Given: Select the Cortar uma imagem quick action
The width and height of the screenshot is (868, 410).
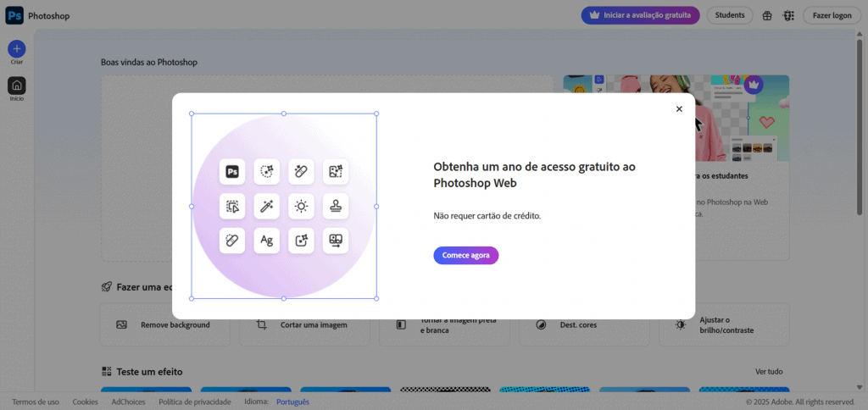Looking at the screenshot, I should coord(304,324).
